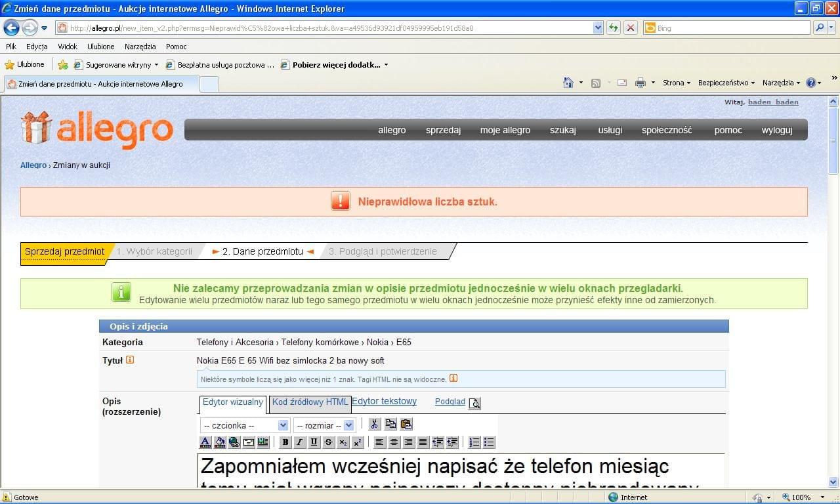Justify the description text
840x504 pixels.
(423, 442)
